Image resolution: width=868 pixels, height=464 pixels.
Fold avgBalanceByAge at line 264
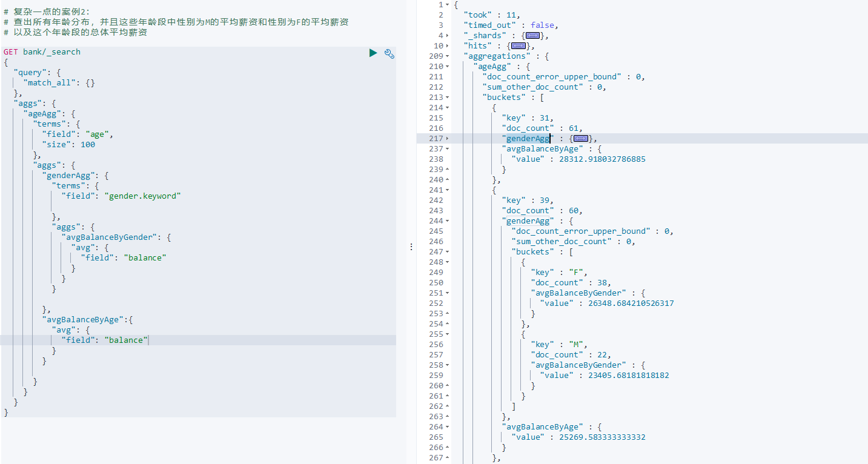coord(448,427)
